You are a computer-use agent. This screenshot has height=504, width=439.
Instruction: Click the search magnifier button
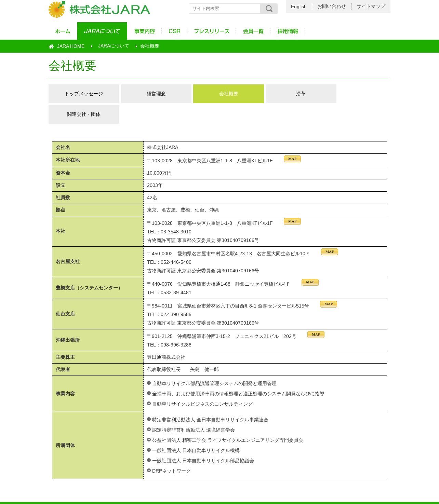point(269,9)
